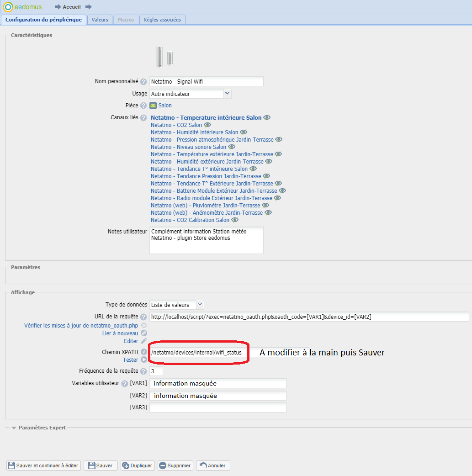This screenshot has width=472, height=476.
Task: Click the Lier à nouveau link
Action: pyautogui.click(x=120, y=333)
